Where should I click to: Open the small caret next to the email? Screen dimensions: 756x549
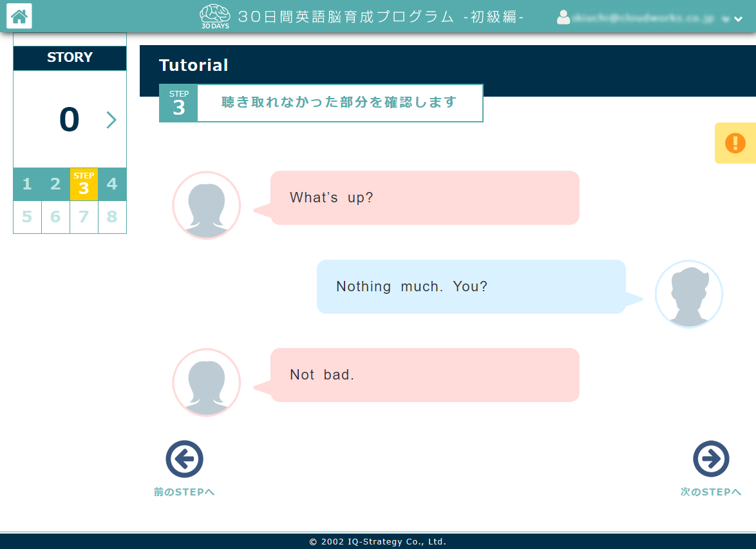pos(726,19)
